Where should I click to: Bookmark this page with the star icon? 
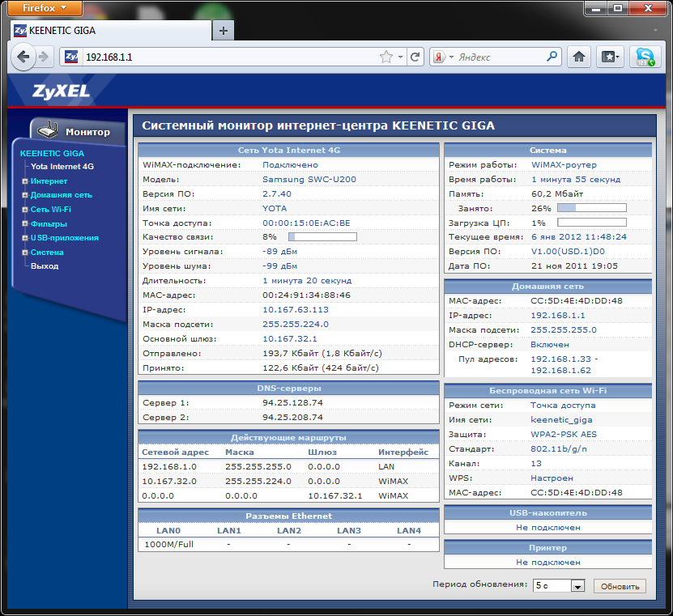[x=386, y=57]
